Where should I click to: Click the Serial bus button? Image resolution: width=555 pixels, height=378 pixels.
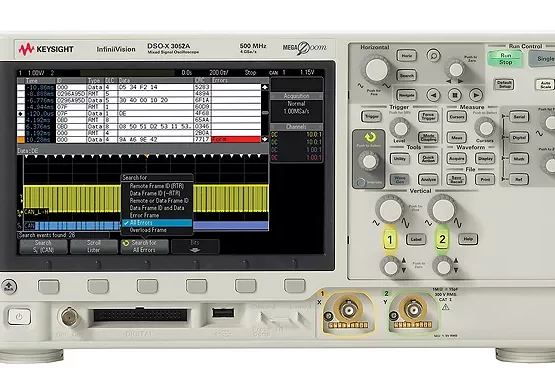pyautogui.click(x=519, y=117)
